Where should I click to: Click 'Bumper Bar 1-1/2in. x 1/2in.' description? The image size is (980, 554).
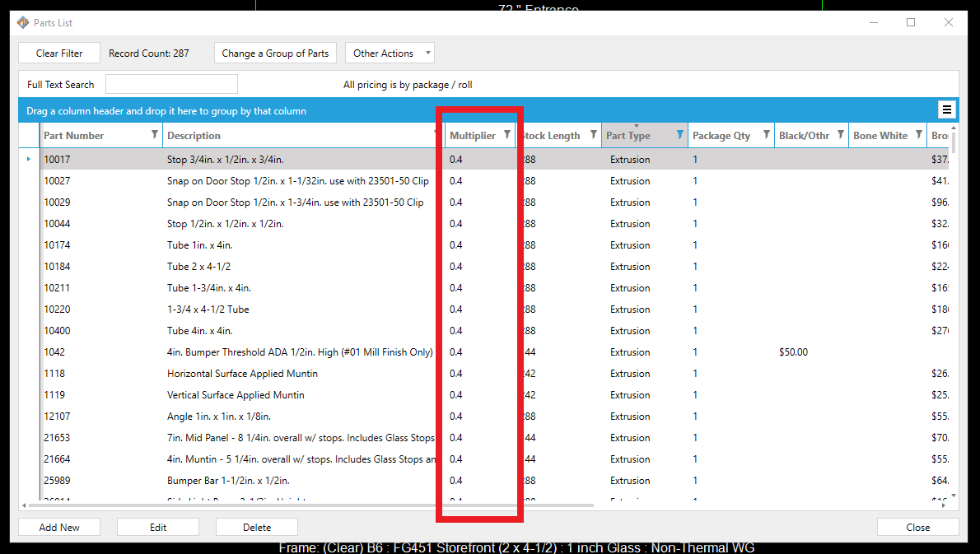228,480
